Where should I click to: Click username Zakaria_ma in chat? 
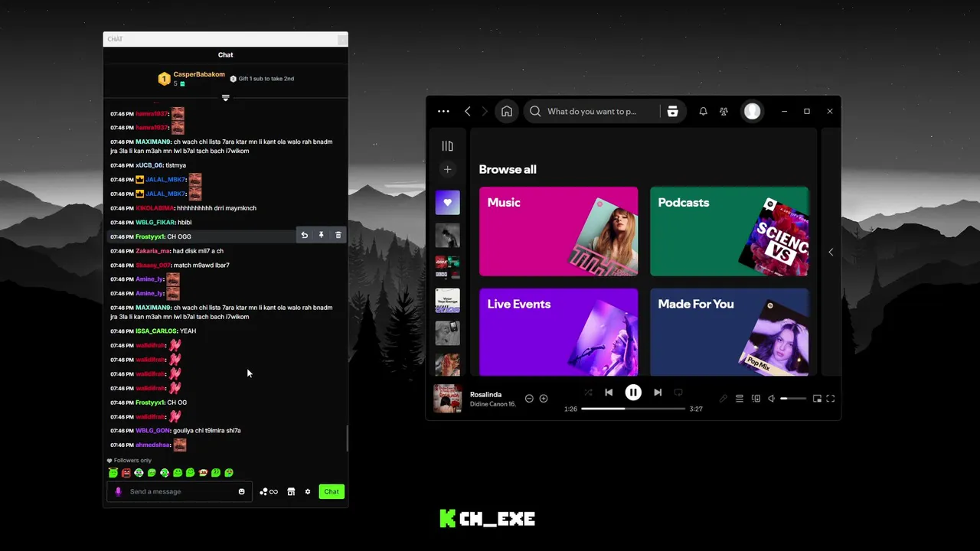click(x=152, y=250)
